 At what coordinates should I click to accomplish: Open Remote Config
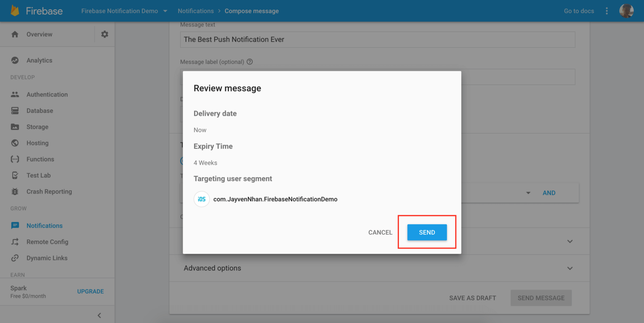click(x=47, y=242)
